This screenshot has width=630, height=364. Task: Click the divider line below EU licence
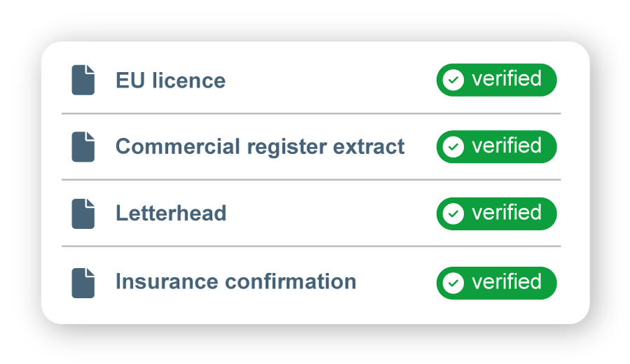tap(311, 113)
